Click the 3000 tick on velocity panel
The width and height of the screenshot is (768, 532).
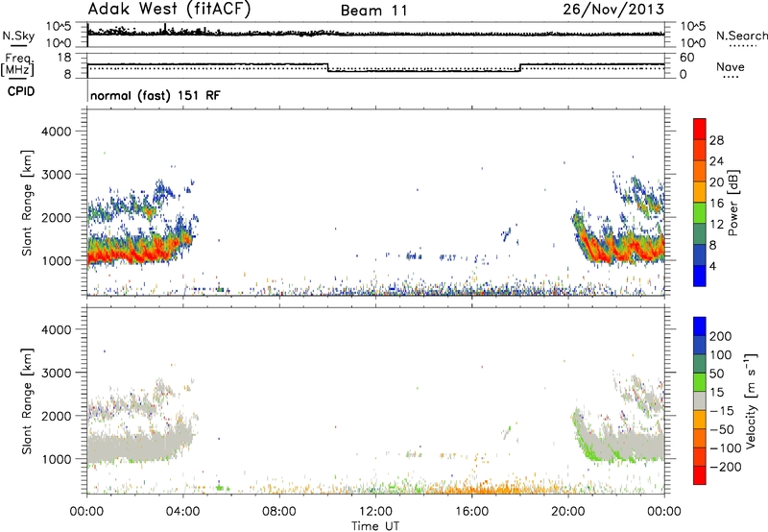click(57, 373)
